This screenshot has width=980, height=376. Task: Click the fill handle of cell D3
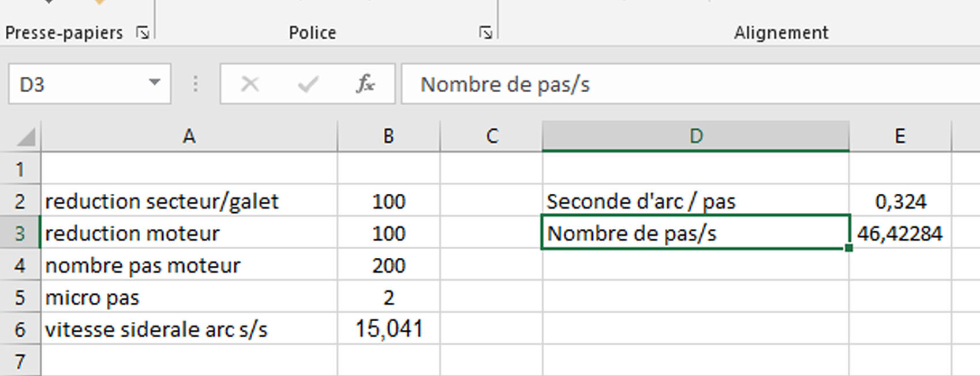848,248
